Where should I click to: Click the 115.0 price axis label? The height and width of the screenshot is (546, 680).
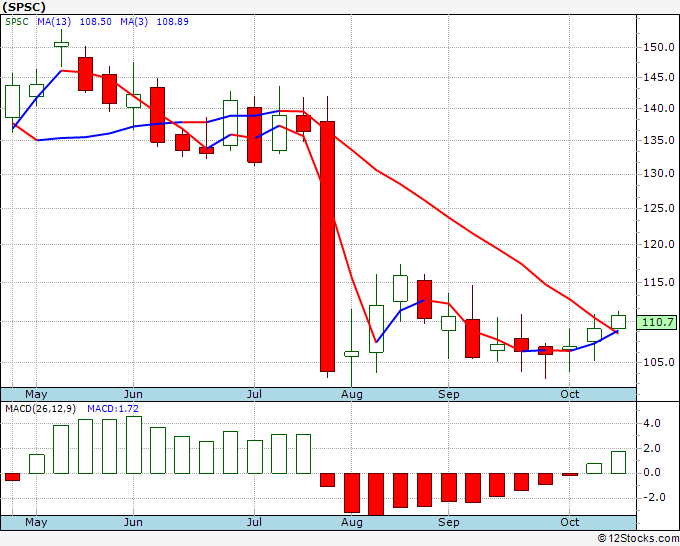click(659, 282)
